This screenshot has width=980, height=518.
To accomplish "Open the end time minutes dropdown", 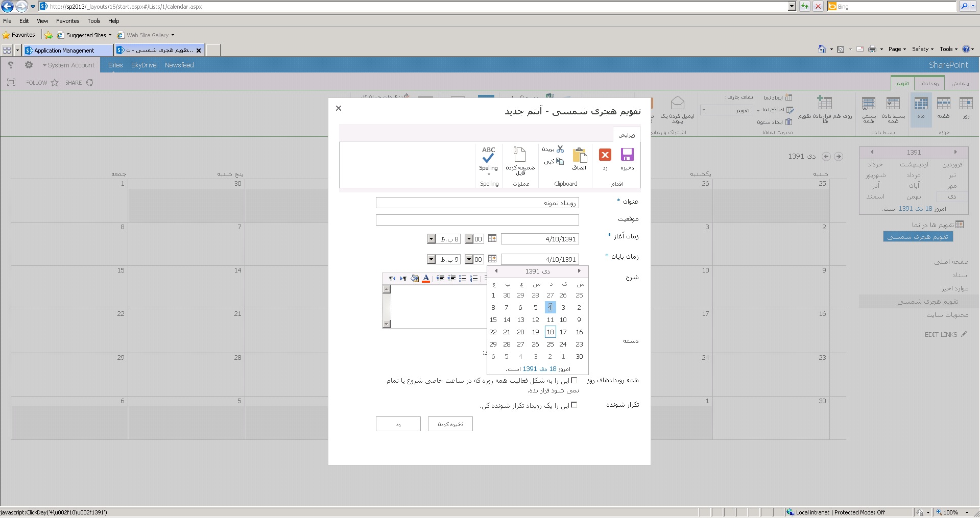I will click(469, 259).
